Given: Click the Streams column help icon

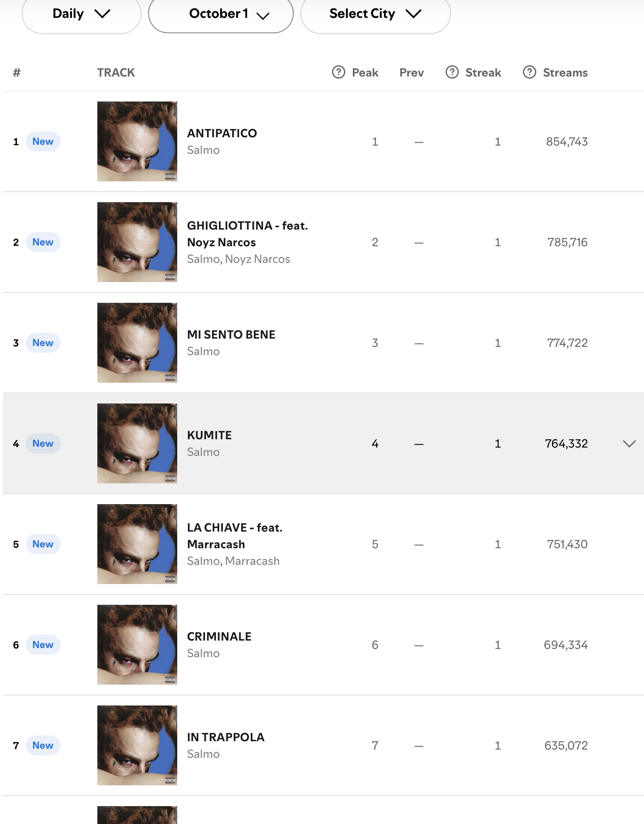Looking at the screenshot, I should click(x=529, y=72).
